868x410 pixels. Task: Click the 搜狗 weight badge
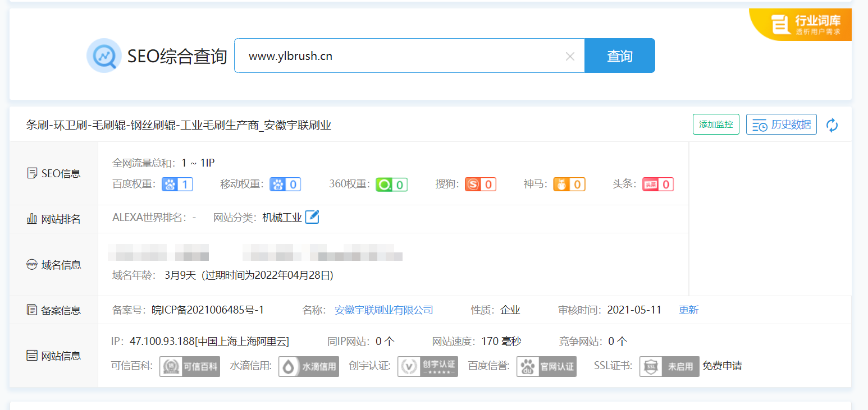coord(480,184)
